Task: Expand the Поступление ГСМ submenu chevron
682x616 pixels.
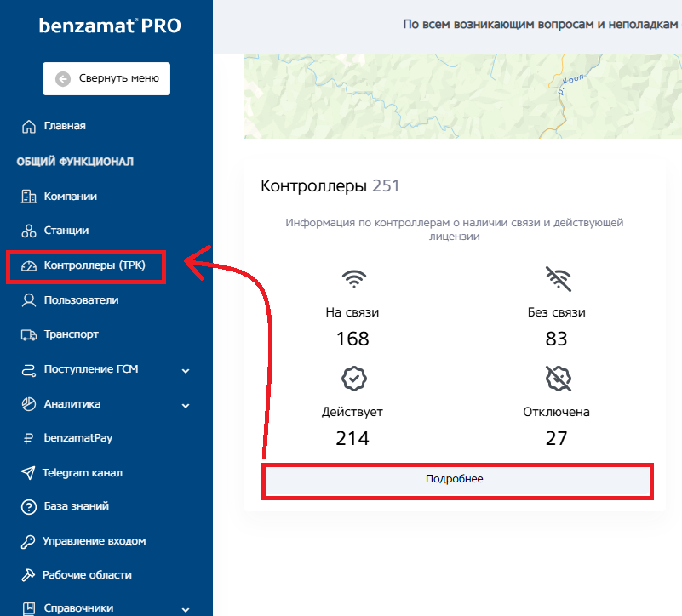Action: (x=186, y=371)
